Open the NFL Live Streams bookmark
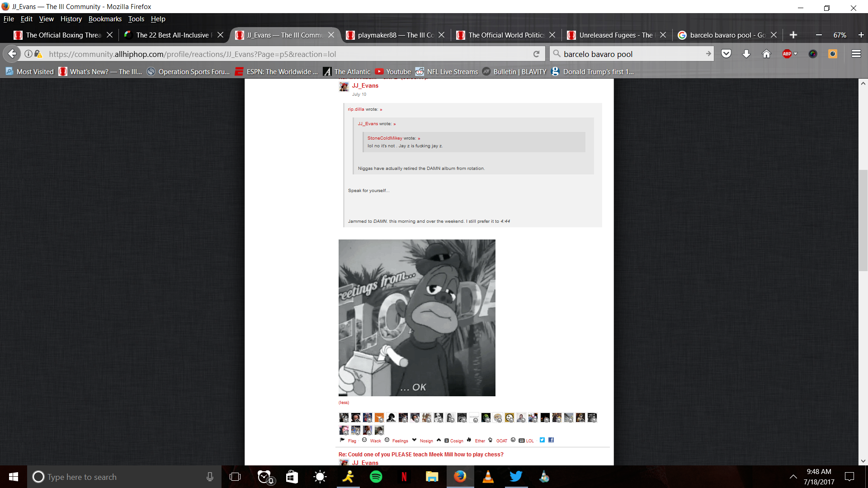 pyautogui.click(x=447, y=71)
